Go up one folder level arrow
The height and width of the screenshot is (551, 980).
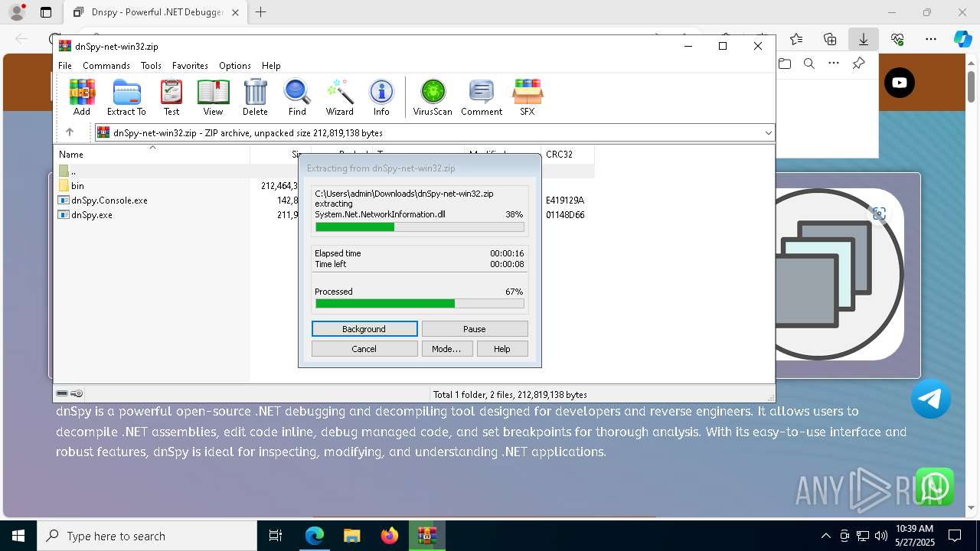(x=69, y=132)
